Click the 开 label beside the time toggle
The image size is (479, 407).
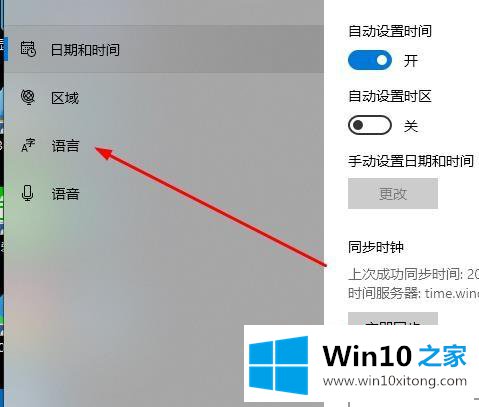411,61
